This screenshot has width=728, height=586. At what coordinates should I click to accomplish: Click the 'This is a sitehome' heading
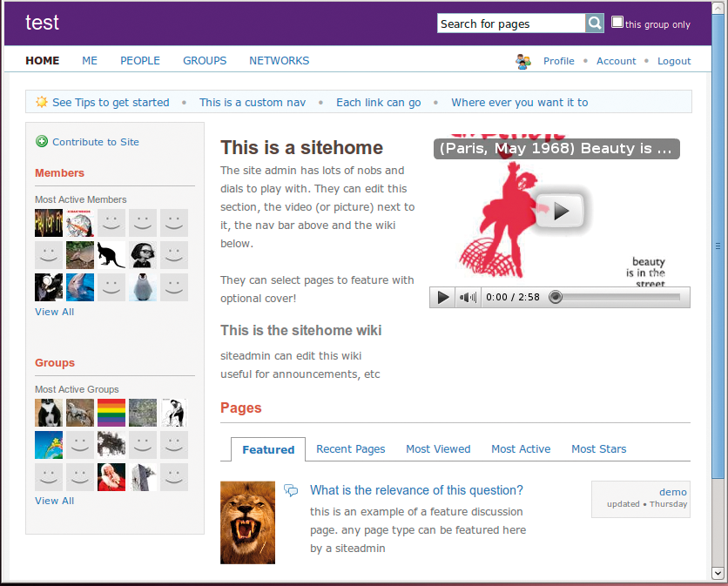coord(302,148)
